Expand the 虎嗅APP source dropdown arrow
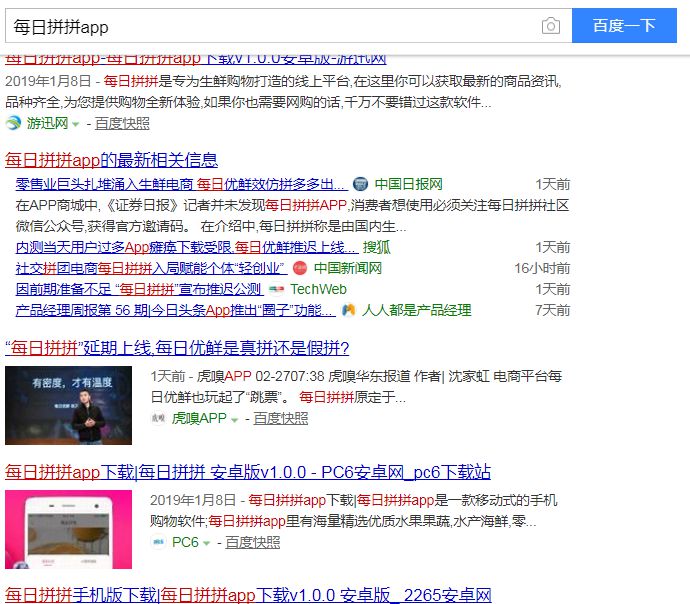Screen dimensions: 690x604 tap(234, 419)
